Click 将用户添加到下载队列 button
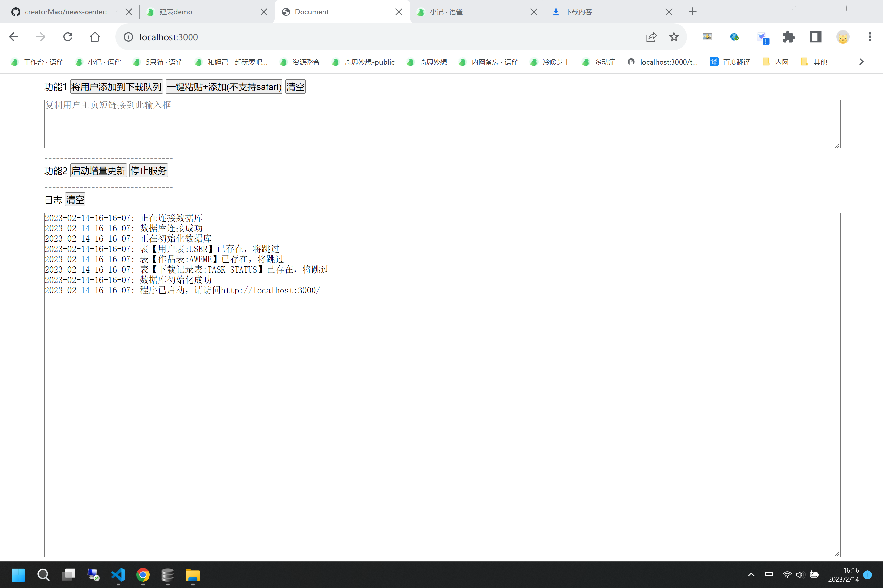883x588 pixels. pyautogui.click(x=116, y=87)
